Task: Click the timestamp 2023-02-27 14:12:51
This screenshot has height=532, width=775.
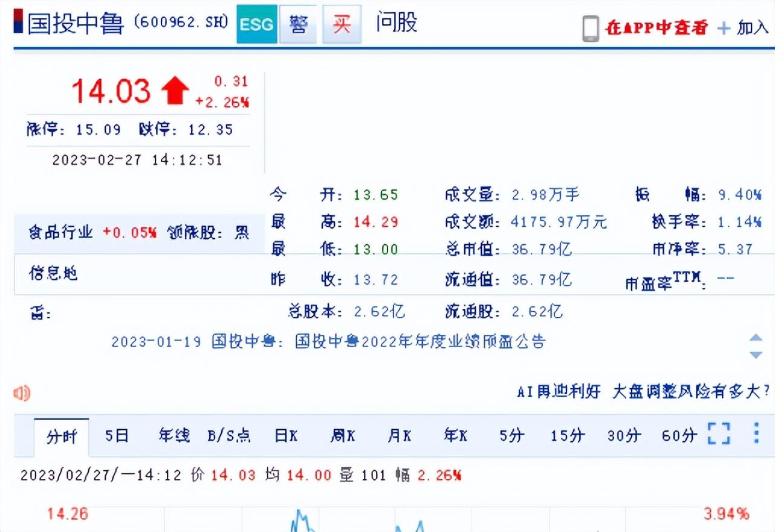Action: click(x=137, y=160)
